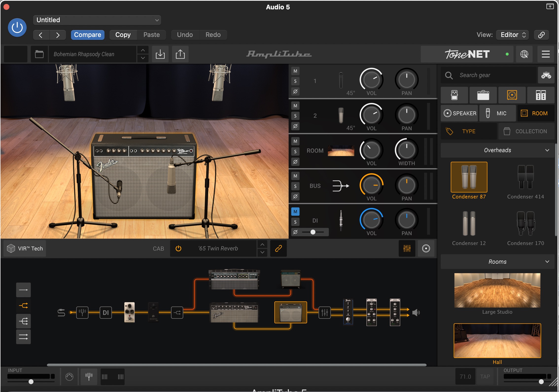Image resolution: width=559 pixels, height=392 pixels.
Task: Solo the BUS channel
Action: [x=295, y=186]
